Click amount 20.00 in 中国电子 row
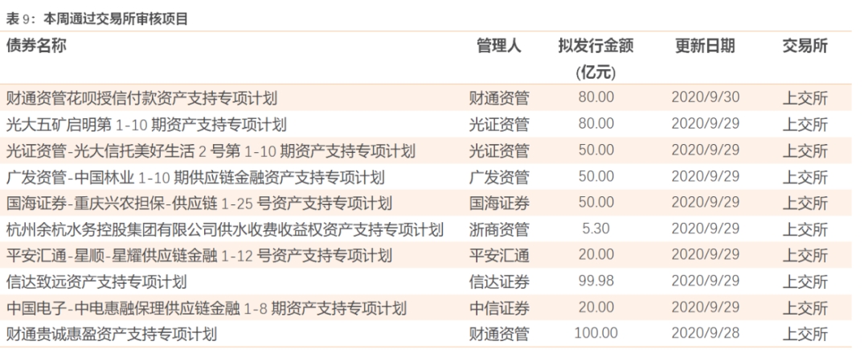The image size is (868, 358). coord(596,307)
